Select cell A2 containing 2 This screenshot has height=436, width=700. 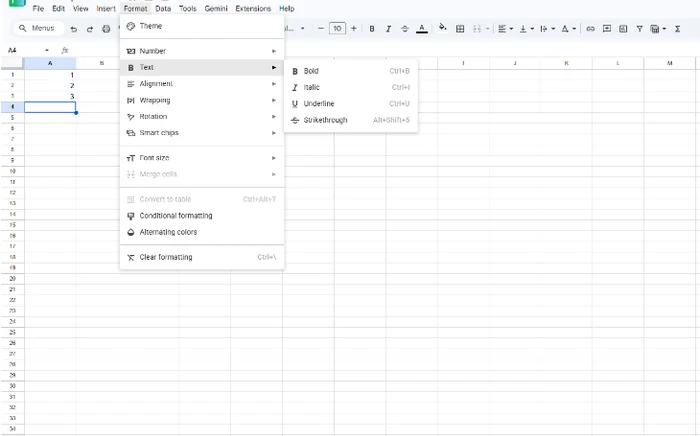coord(50,86)
